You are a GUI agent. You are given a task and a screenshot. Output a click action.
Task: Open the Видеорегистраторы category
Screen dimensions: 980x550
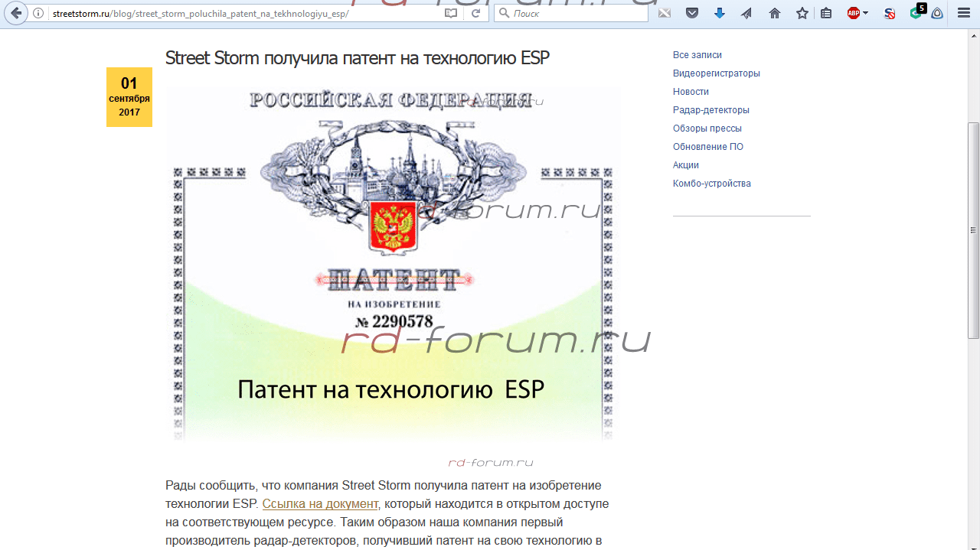pyautogui.click(x=716, y=73)
